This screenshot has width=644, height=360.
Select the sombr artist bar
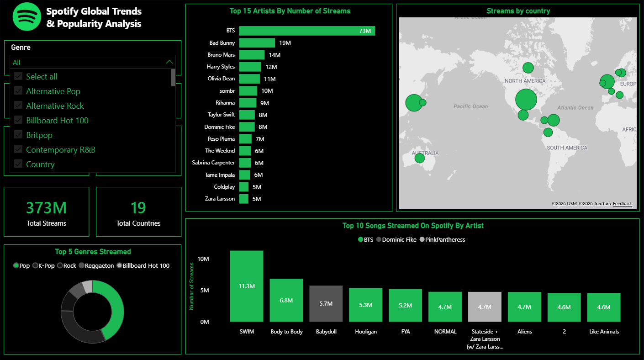[248, 90]
